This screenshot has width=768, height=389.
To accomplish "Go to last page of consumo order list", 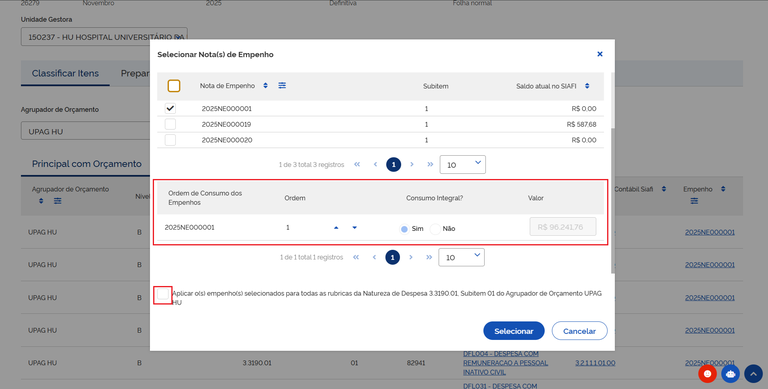I will (429, 257).
